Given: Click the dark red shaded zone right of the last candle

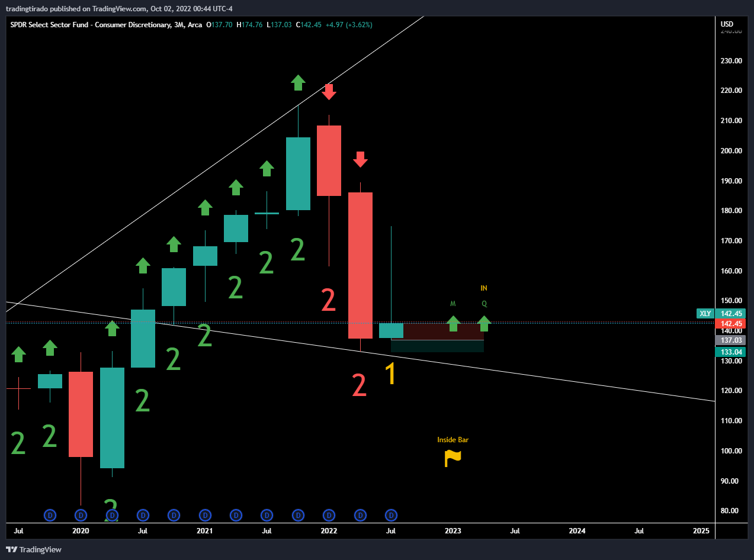Looking at the screenshot, I should 444,331.
